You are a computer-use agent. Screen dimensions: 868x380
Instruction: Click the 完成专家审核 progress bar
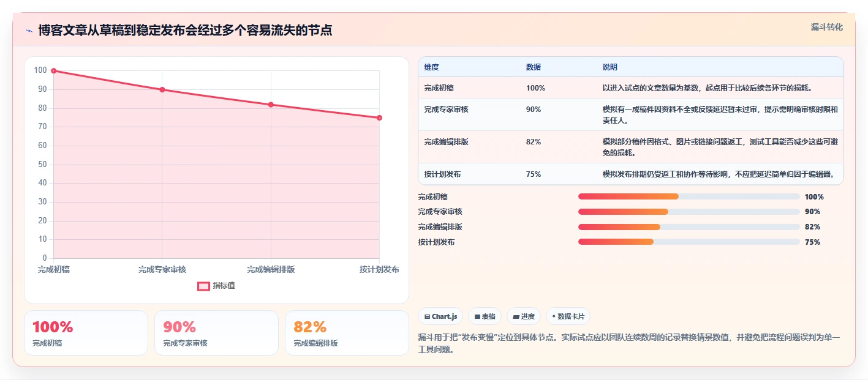point(689,212)
